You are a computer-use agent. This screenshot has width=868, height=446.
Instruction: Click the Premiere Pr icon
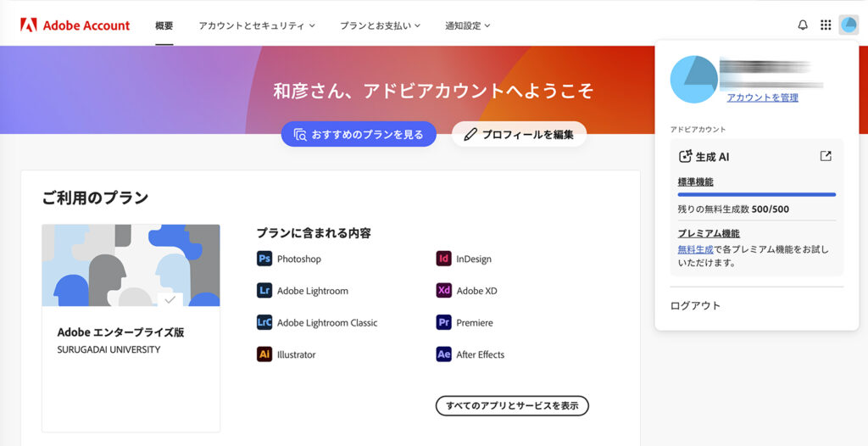pyautogui.click(x=443, y=323)
